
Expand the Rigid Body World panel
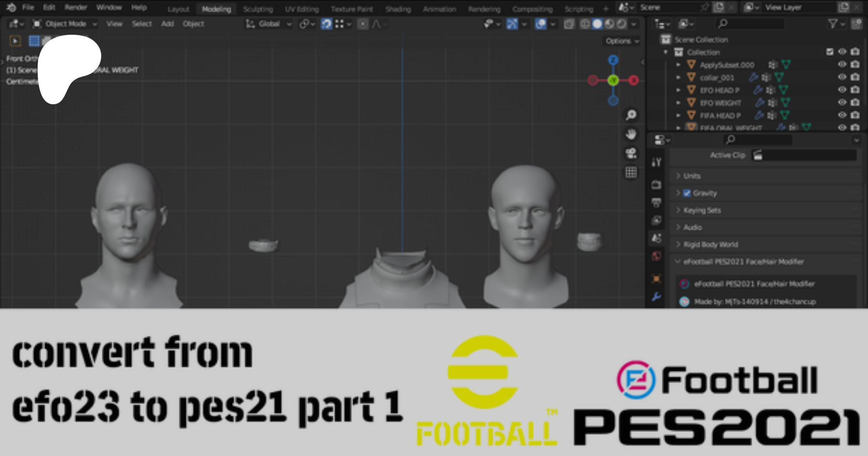pos(765,245)
